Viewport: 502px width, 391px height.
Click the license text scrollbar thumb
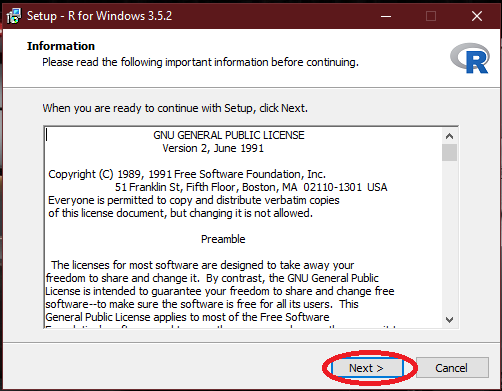click(x=449, y=152)
